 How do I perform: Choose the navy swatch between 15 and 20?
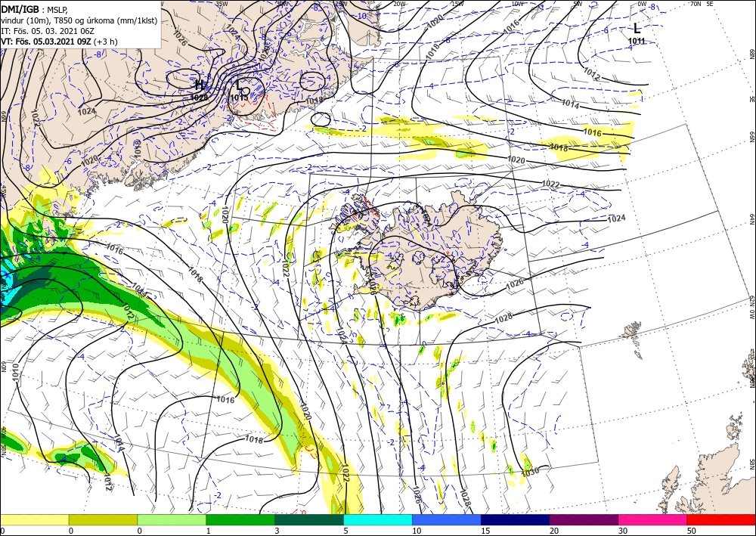pos(516,519)
